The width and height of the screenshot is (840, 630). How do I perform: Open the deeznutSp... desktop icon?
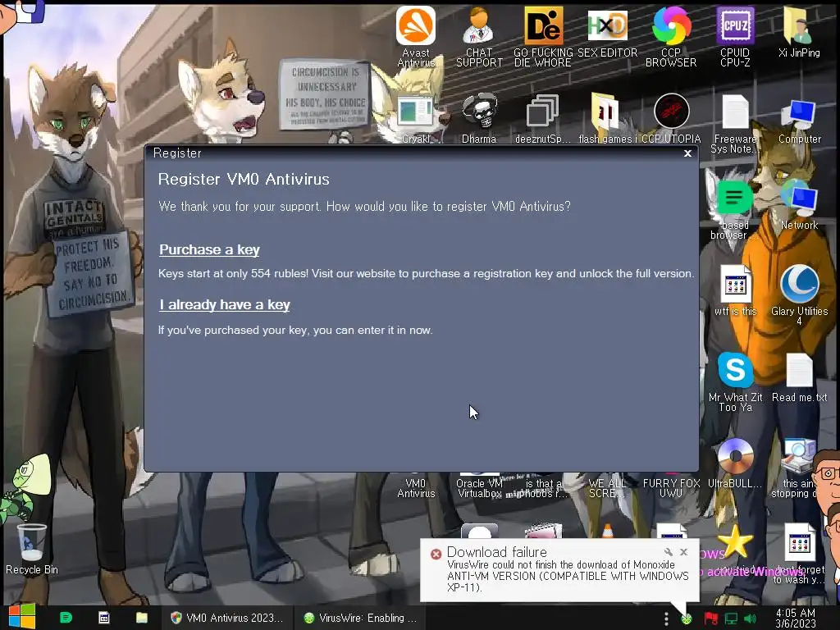click(x=543, y=119)
